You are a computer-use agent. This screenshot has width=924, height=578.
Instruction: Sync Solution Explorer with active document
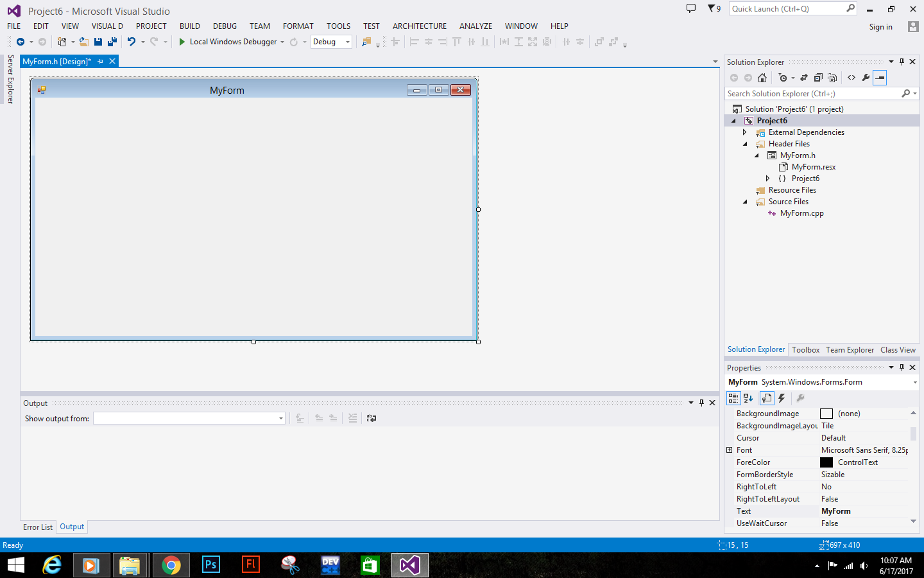tap(804, 77)
